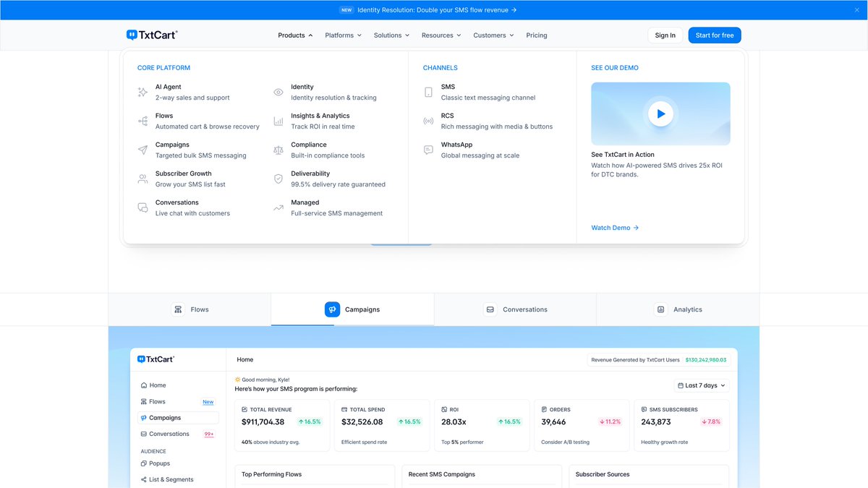The image size is (868, 488).
Task: Click the Sign In button
Action: 665,35
